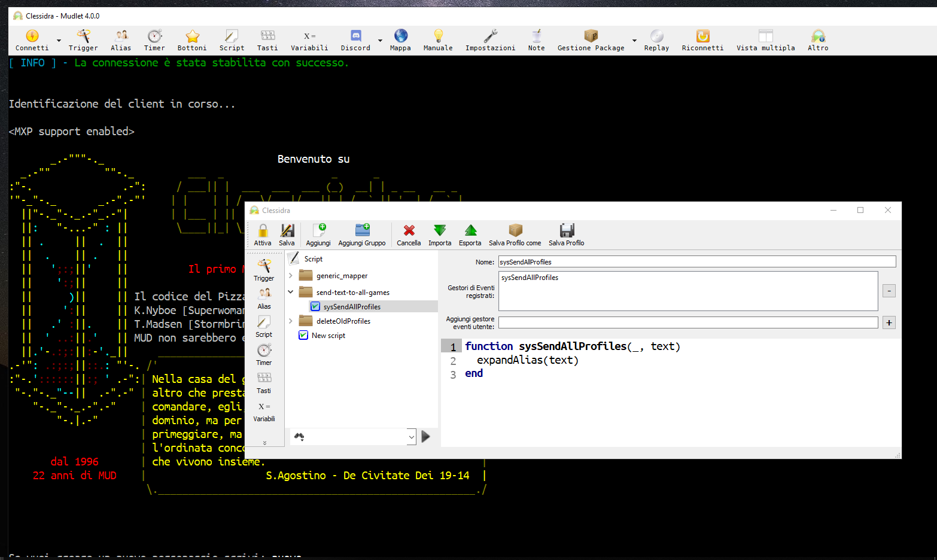
Task: Click the plus button to add handler
Action: tap(889, 322)
